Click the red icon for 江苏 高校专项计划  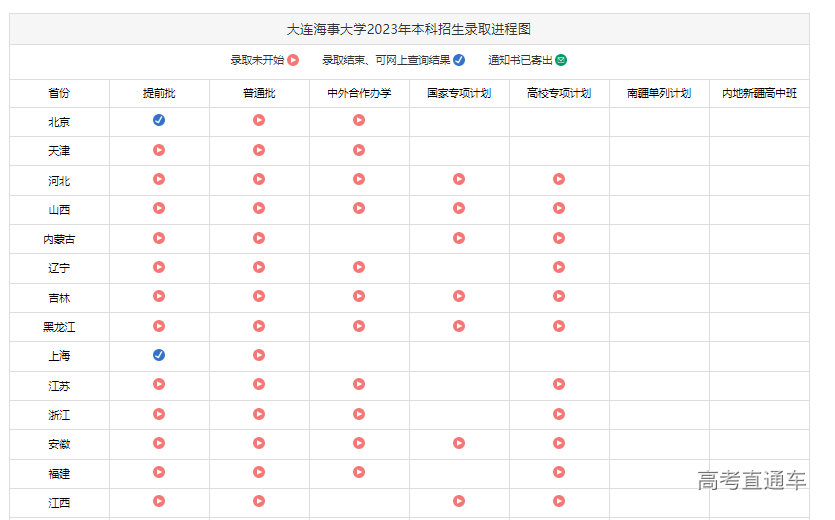[559, 384]
